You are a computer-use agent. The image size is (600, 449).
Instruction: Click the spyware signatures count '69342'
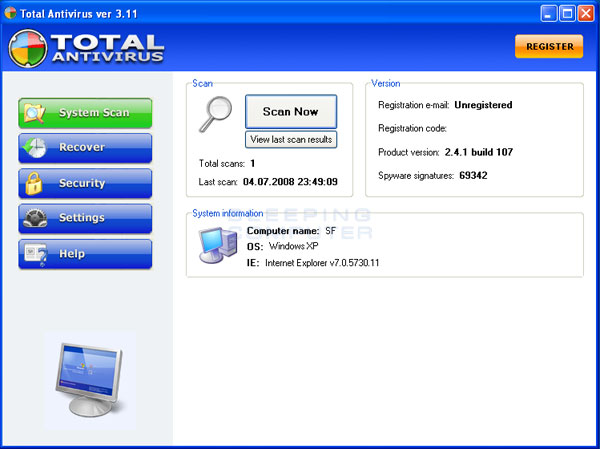pos(473,176)
